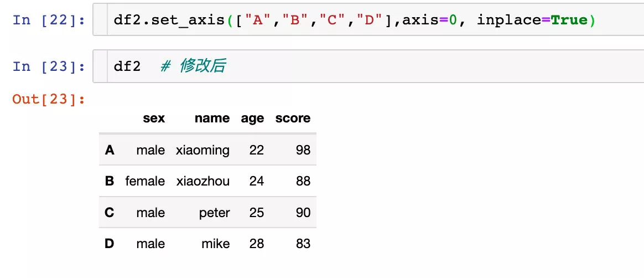Viewport: 644px width, 278px height.
Task: Click row index label D
Action: click(x=109, y=244)
